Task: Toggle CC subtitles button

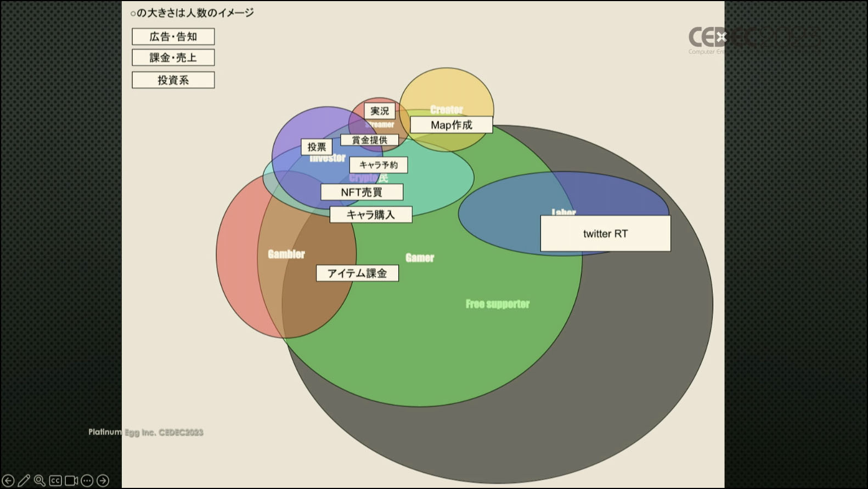Action: coord(55,481)
